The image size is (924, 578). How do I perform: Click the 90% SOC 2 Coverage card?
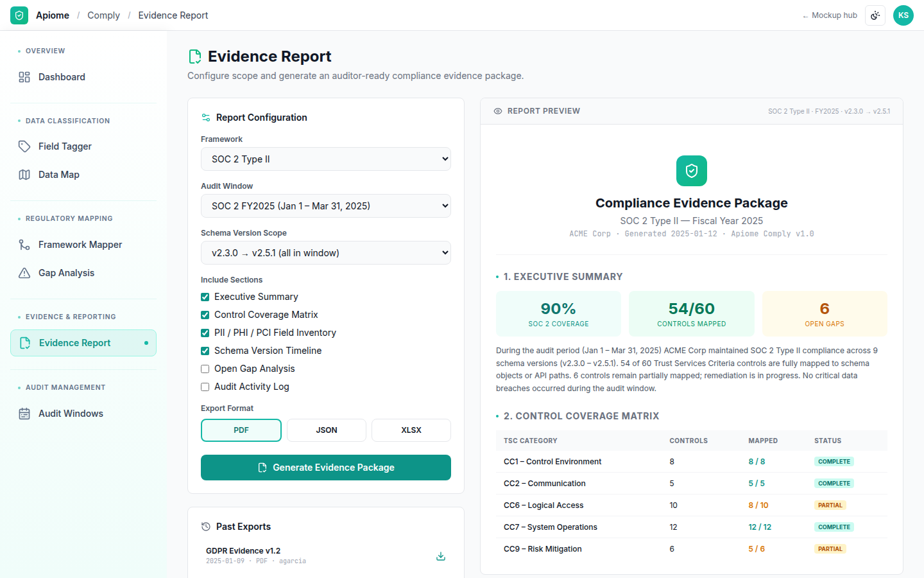[x=558, y=313]
